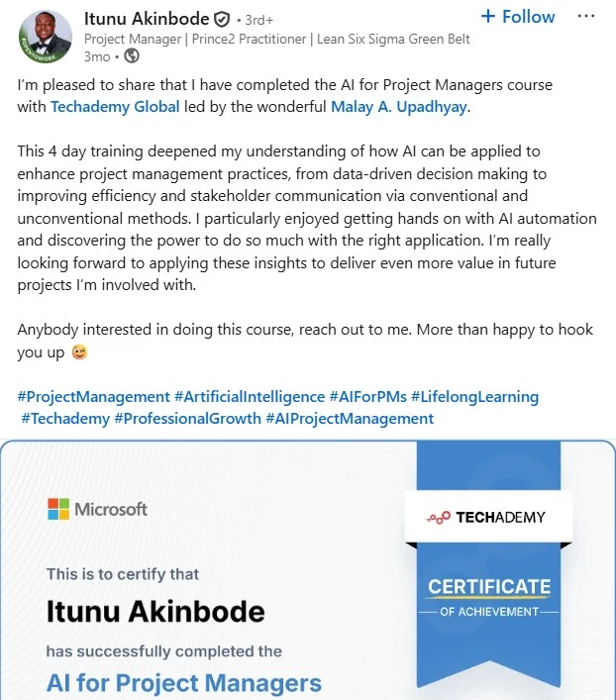The image size is (616, 700).
Task: Open the #ProfessionalGrowth hashtag
Action: [x=187, y=418]
